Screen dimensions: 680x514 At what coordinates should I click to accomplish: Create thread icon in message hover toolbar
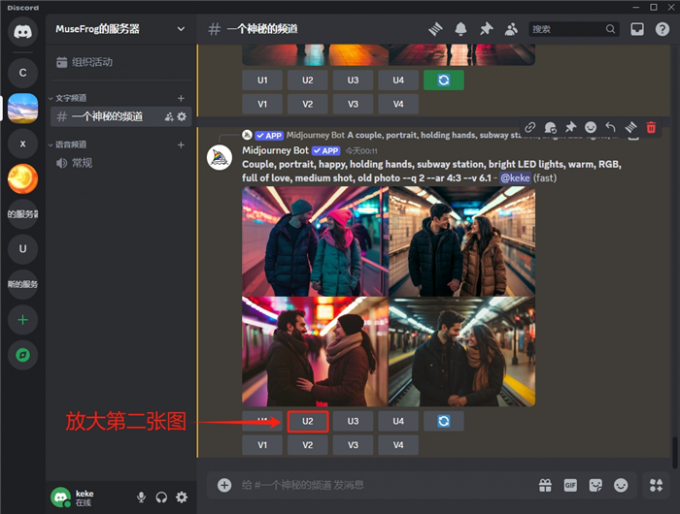[631, 127]
